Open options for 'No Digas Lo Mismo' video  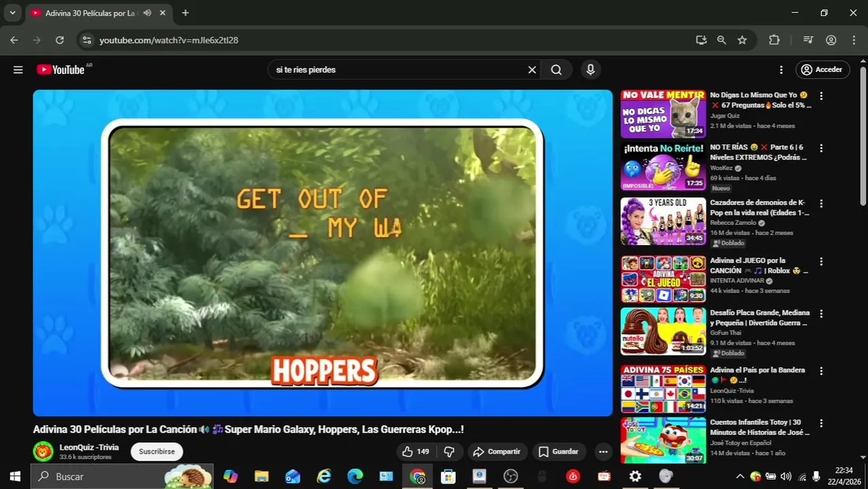click(821, 96)
